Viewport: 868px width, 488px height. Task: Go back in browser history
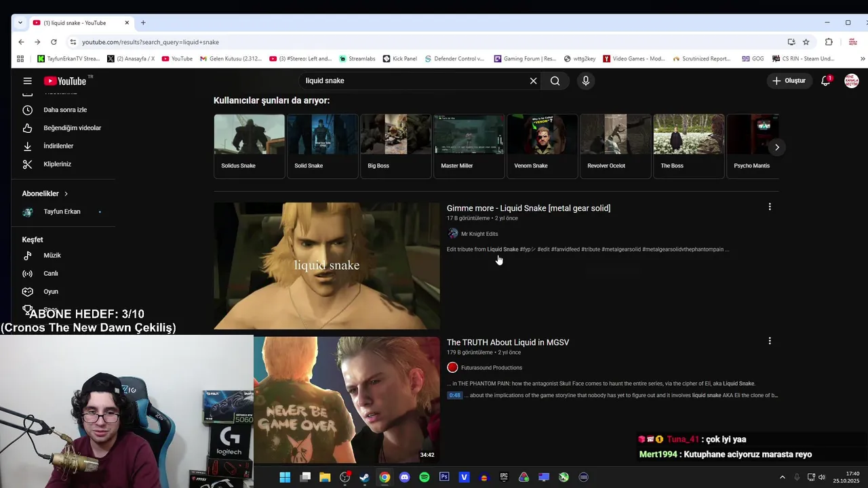pyautogui.click(x=21, y=42)
